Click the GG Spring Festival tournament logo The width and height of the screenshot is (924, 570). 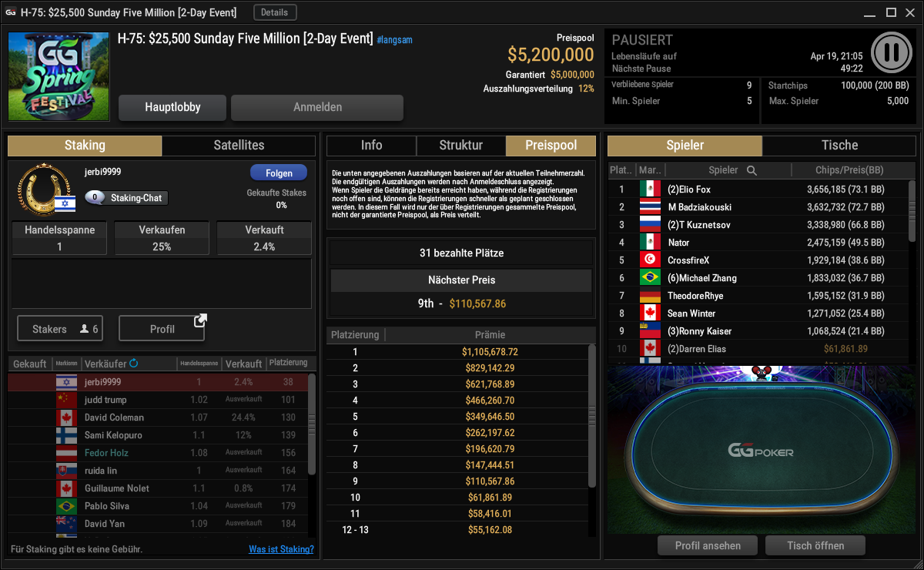pyautogui.click(x=59, y=76)
